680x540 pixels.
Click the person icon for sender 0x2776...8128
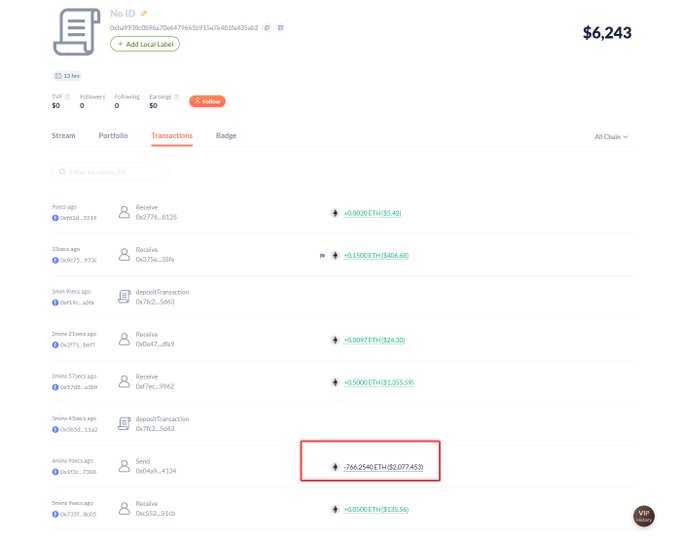(124, 212)
